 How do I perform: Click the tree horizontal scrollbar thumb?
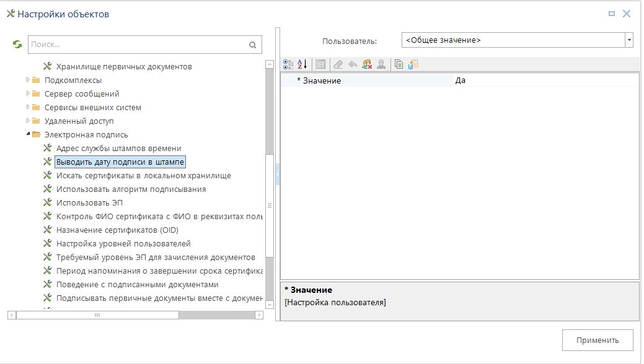click(x=97, y=315)
